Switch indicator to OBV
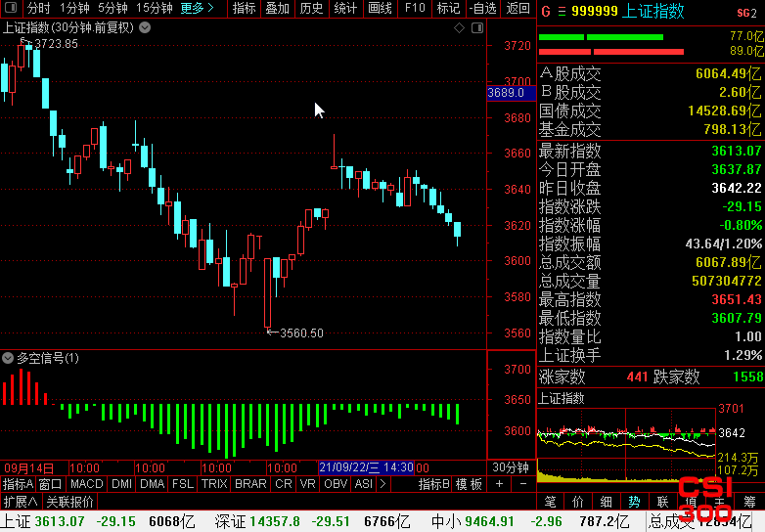Viewport: 765px width, 532px height. coord(336,484)
